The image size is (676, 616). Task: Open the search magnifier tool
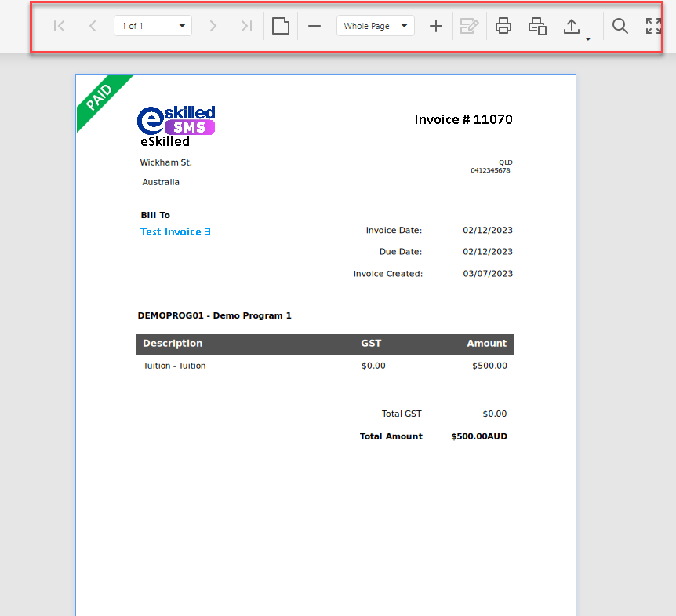click(x=620, y=26)
